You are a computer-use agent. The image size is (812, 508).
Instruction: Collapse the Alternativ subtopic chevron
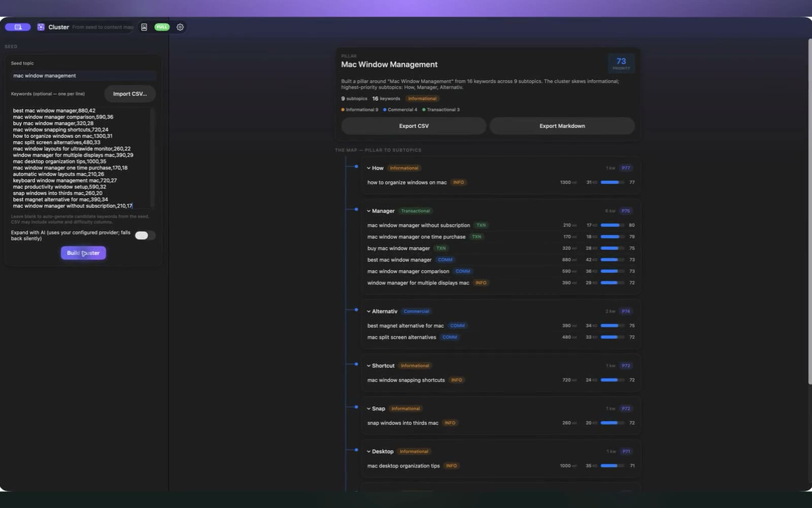coord(368,311)
